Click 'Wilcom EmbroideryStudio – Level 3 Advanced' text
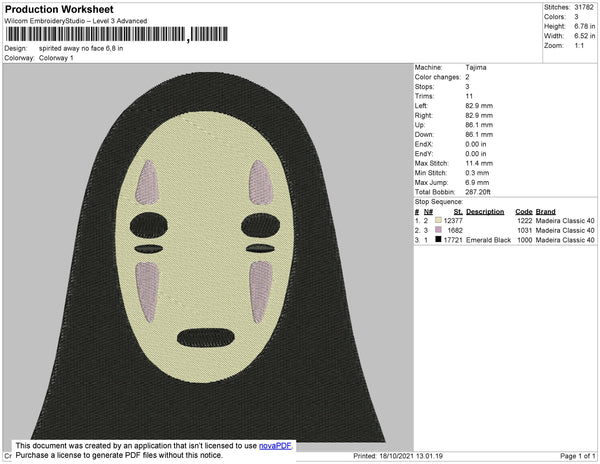Viewport: 600px width, 464px height. pos(76,21)
